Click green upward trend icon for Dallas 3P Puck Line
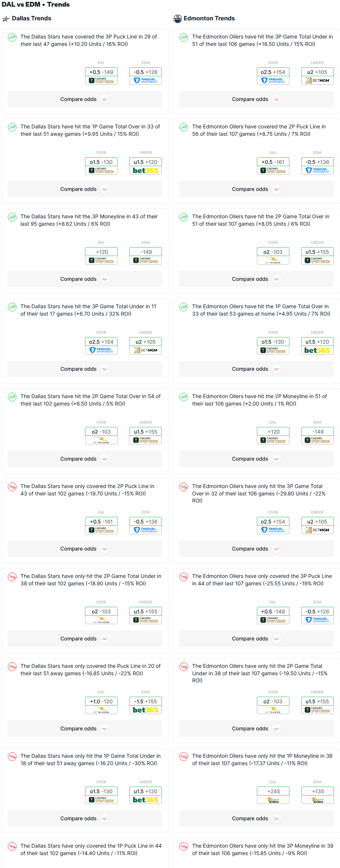This screenshot has height=868, width=340. pos(12,37)
